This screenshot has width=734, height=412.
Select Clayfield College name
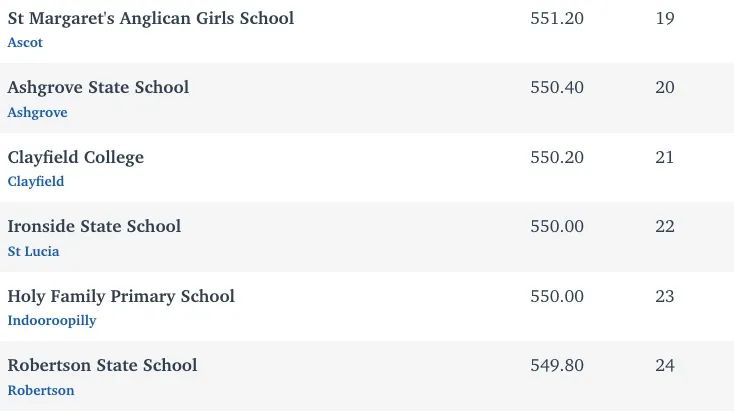pyautogui.click(x=76, y=157)
